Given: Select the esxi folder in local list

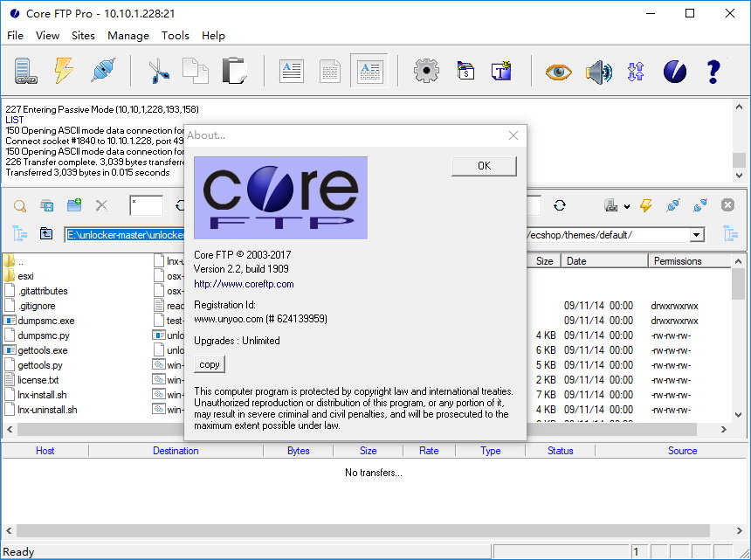Looking at the screenshot, I should pos(19,276).
